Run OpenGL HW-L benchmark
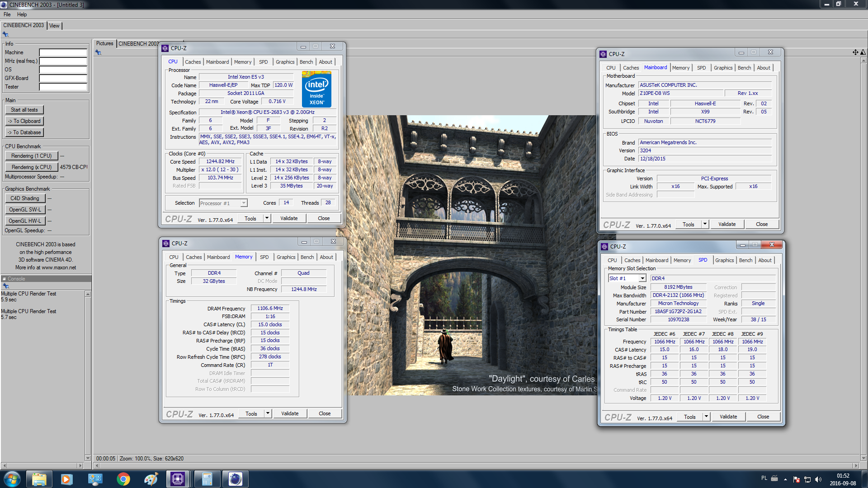868x488 pixels. (x=25, y=221)
